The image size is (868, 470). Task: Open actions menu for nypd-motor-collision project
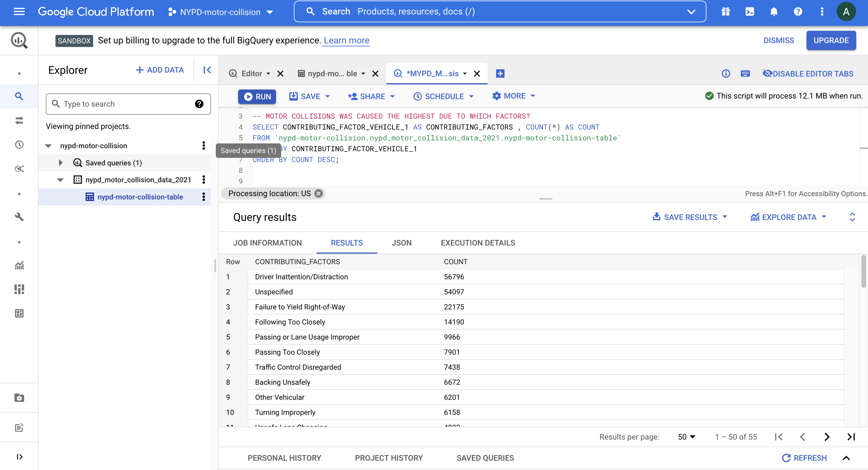203,146
